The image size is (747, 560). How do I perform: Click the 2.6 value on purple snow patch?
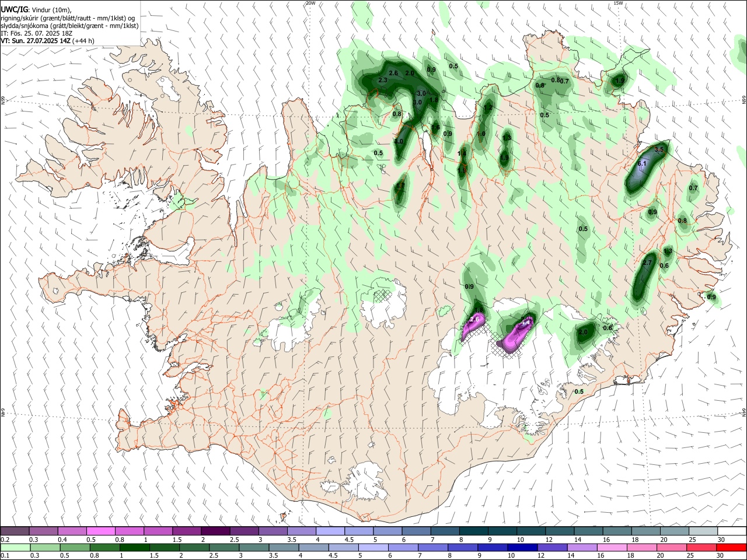click(474, 319)
